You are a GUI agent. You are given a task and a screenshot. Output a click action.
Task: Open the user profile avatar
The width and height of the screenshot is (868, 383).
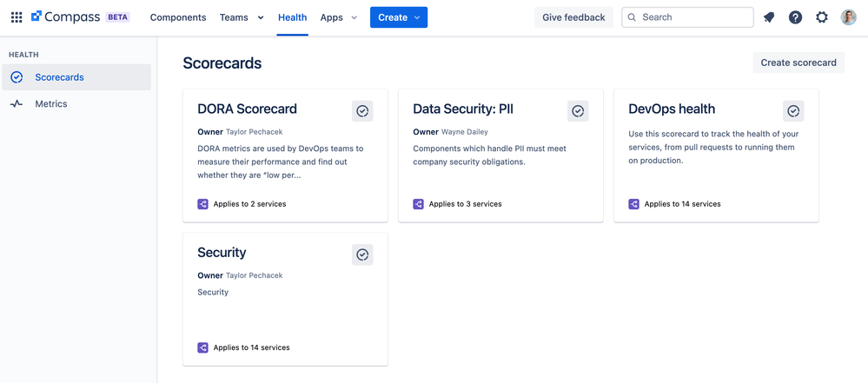[848, 17]
